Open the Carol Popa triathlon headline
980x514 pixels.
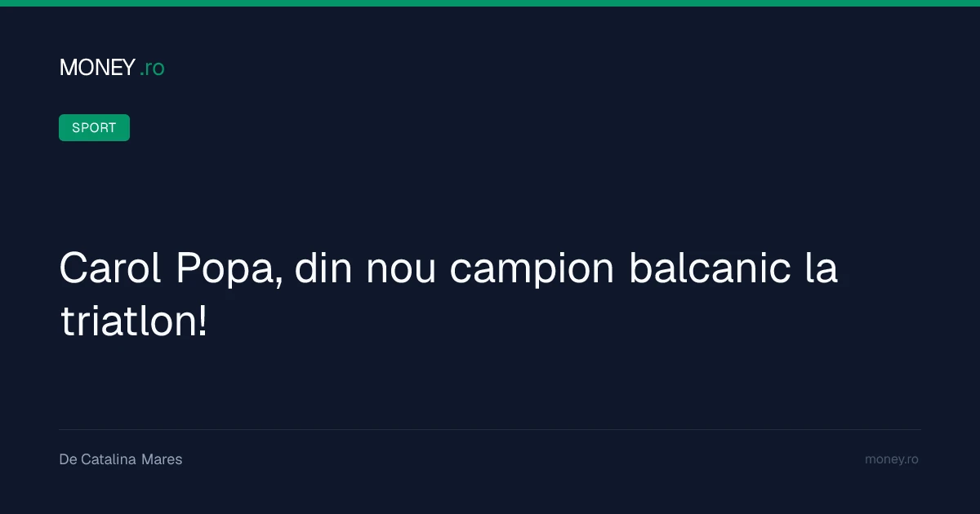click(448, 295)
